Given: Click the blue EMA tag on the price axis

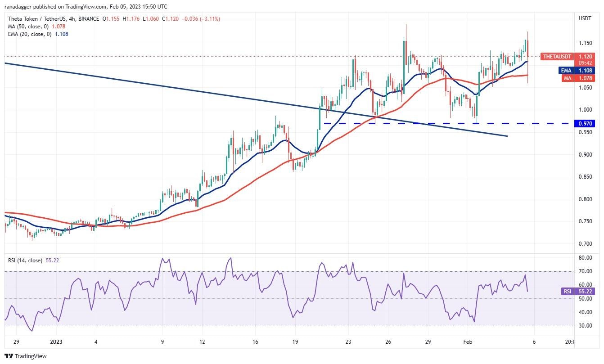Looking at the screenshot, I should pyautogui.click(x=566, y=71).
